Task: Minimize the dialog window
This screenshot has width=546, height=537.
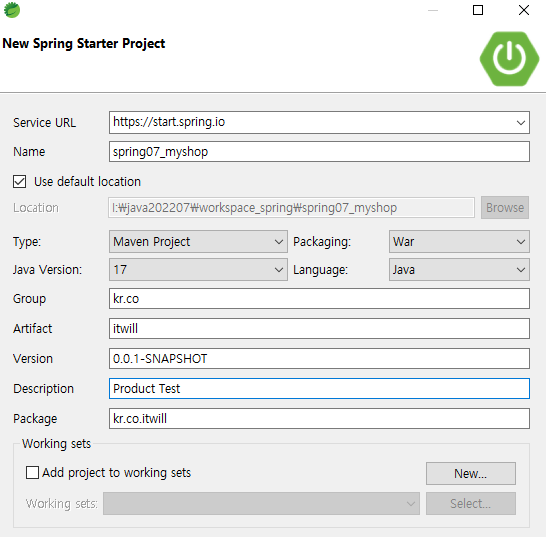Action: tap(433, 10)
